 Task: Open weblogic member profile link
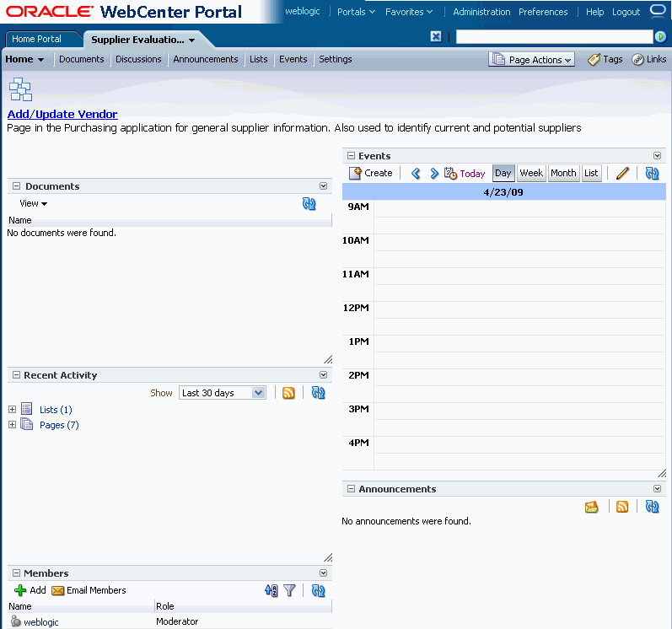click(x=41, y=622)
